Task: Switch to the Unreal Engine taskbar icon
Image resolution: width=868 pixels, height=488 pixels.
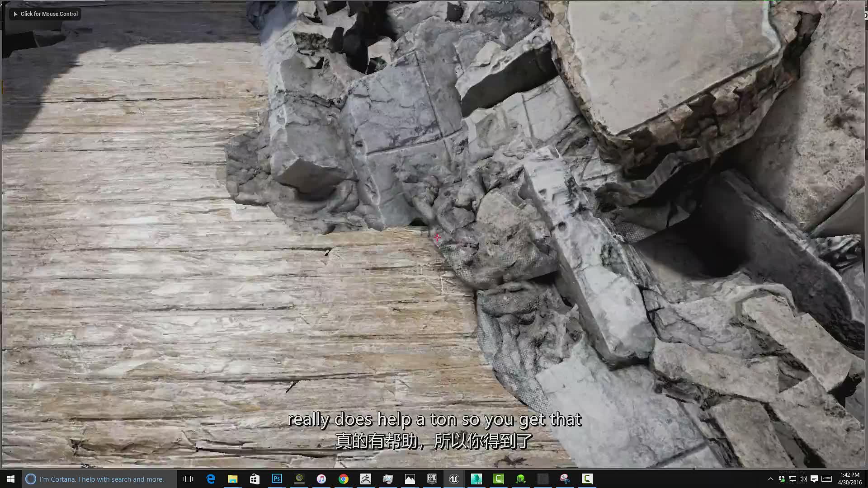Action: pyautogui.click(x=454, y=479)
